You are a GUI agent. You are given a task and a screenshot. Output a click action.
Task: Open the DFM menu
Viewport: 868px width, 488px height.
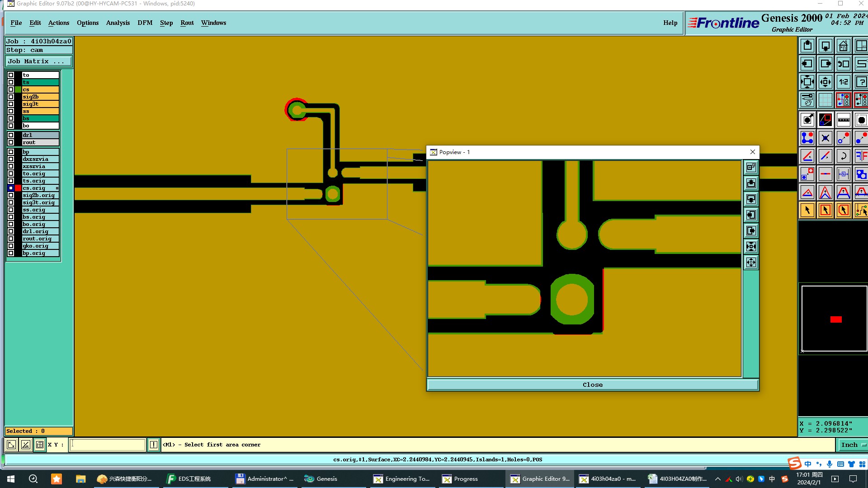coord(145,23)
